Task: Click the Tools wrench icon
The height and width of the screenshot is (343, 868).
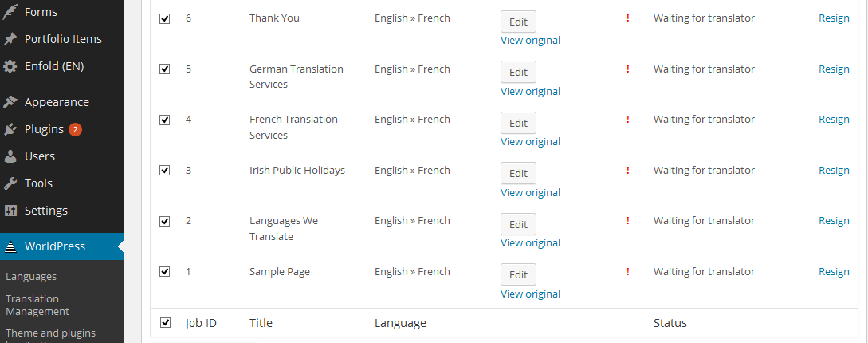Action: point(10,183)
